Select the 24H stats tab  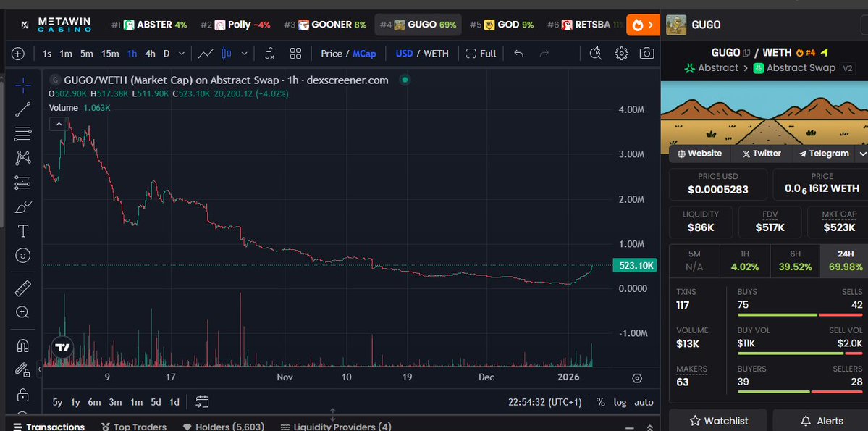[845, 261]
